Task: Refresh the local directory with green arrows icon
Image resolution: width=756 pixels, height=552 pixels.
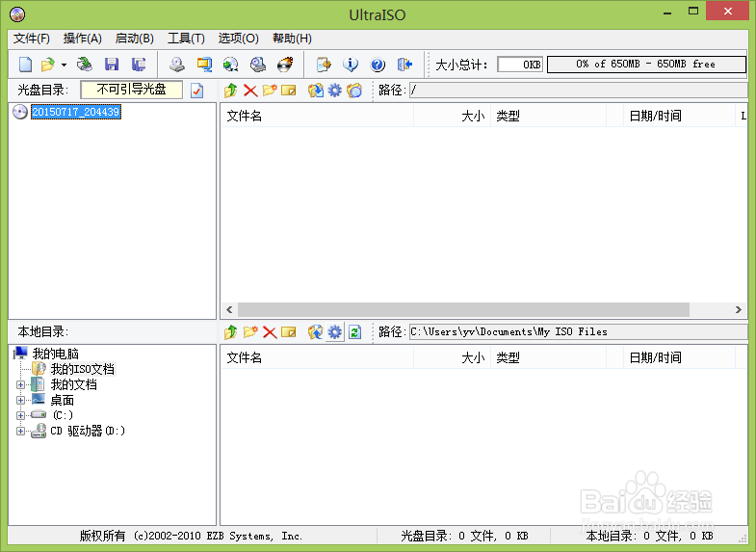Action: [x=354, y=332]
